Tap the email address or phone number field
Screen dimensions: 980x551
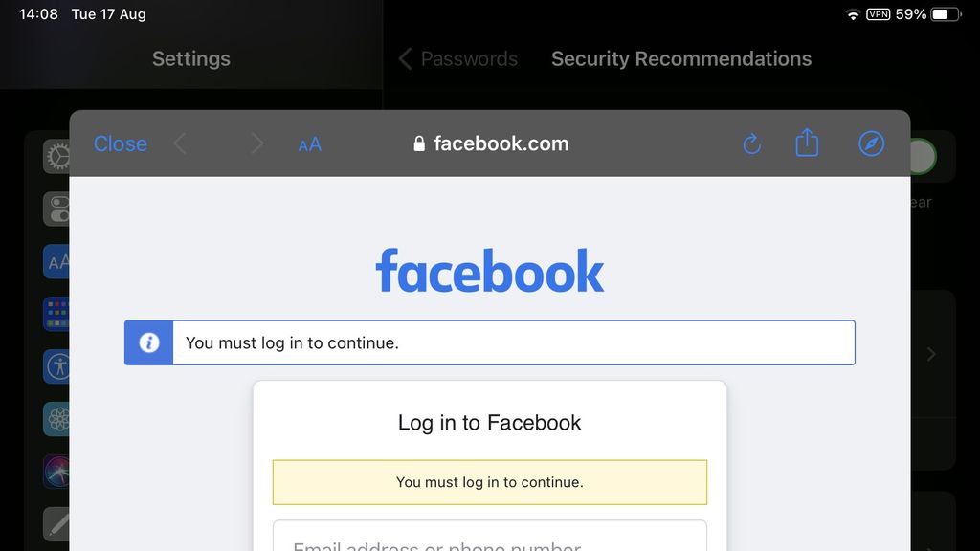click(x=489, y=545)
